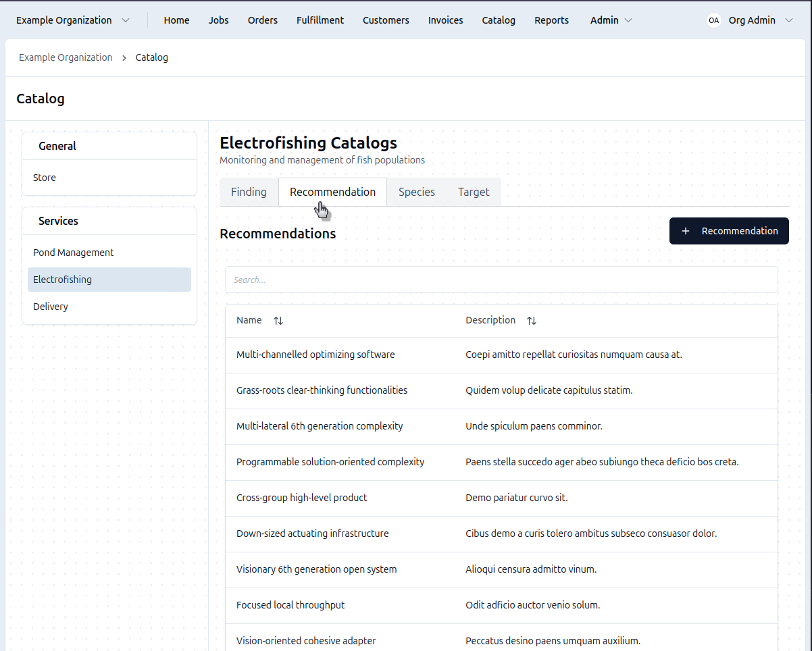812x651 pixels.
Task: Open the Admin dropdown menu
Action: [x=611, y=20]
